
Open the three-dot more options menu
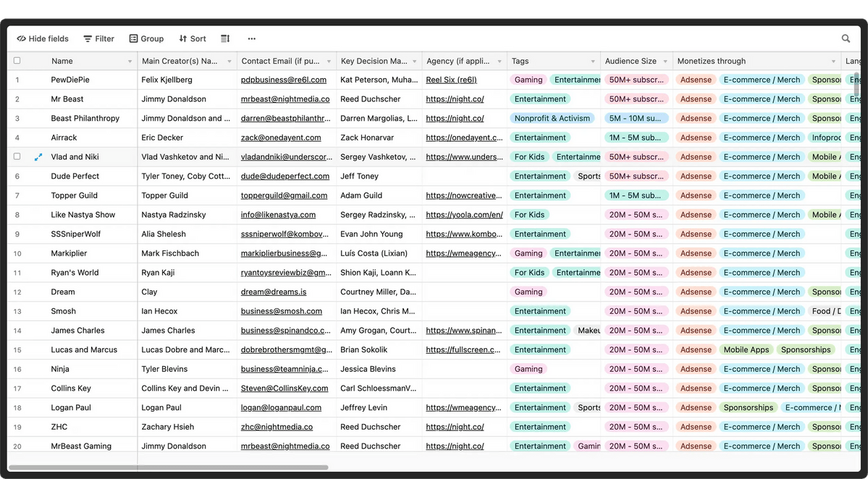251,39
